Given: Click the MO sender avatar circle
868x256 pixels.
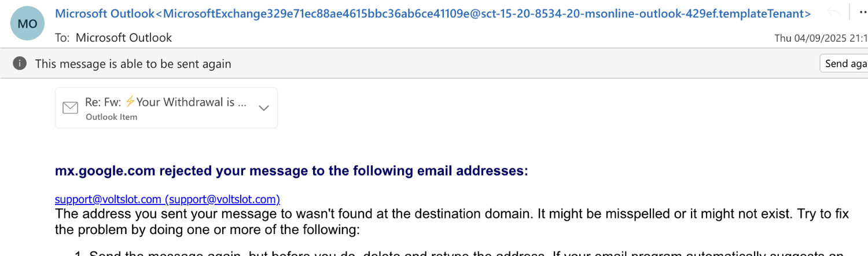Looking at the screenshot, I should pos(27,24).
